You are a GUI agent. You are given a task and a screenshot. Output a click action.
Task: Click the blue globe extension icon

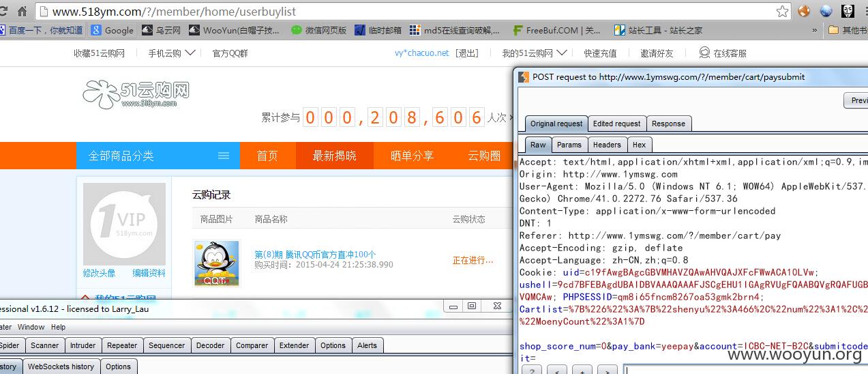pos(826,11)
